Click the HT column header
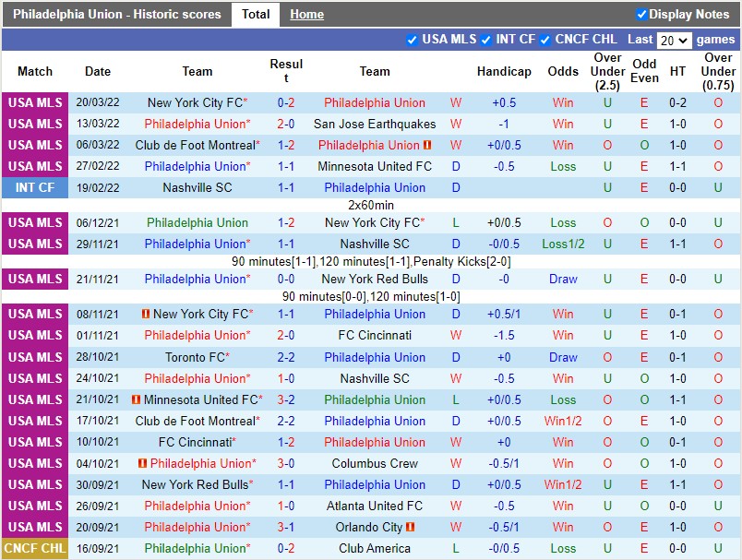742x560 pixels. coord(677,71)
